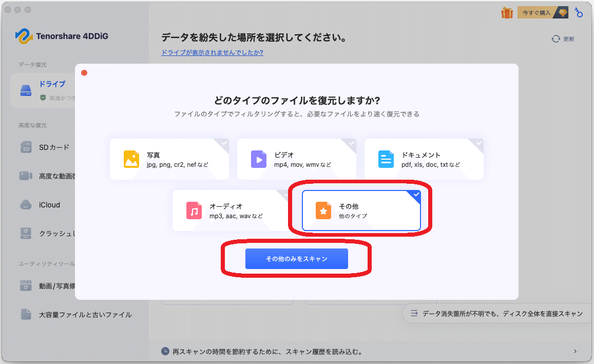
Task: Deselect the その他 file type checkmark
Action: point(415,196)
